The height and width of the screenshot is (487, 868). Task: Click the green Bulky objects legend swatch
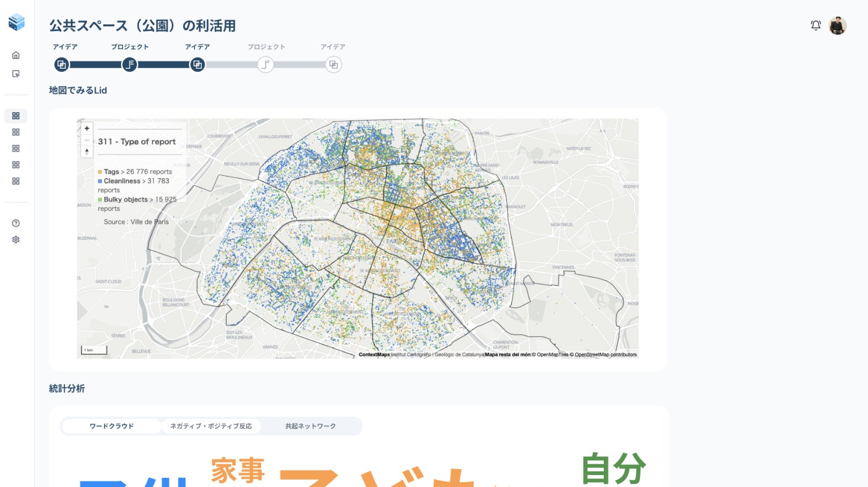point(100,200)
